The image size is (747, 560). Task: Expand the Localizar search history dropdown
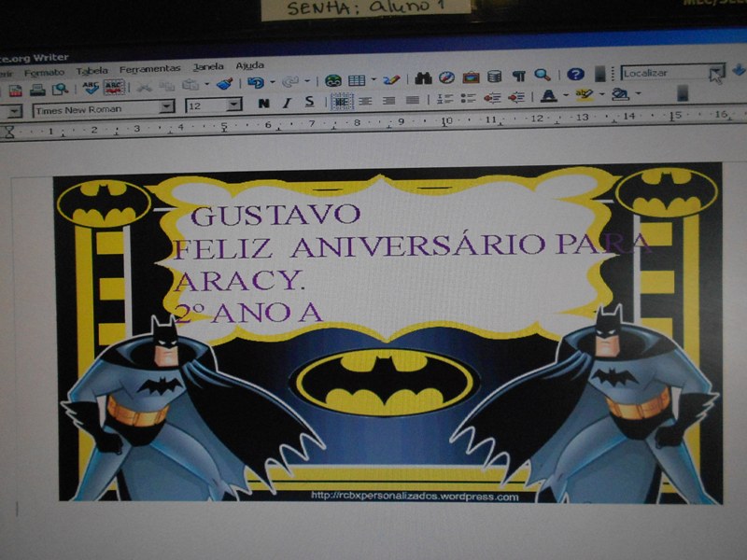(716, 73)
